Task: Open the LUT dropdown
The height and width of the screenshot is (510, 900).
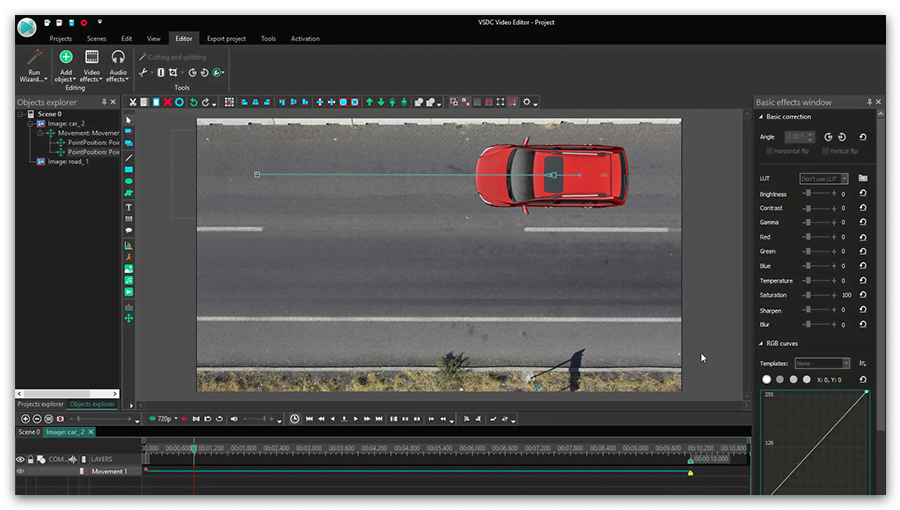Action: click(x=824, y=178)
